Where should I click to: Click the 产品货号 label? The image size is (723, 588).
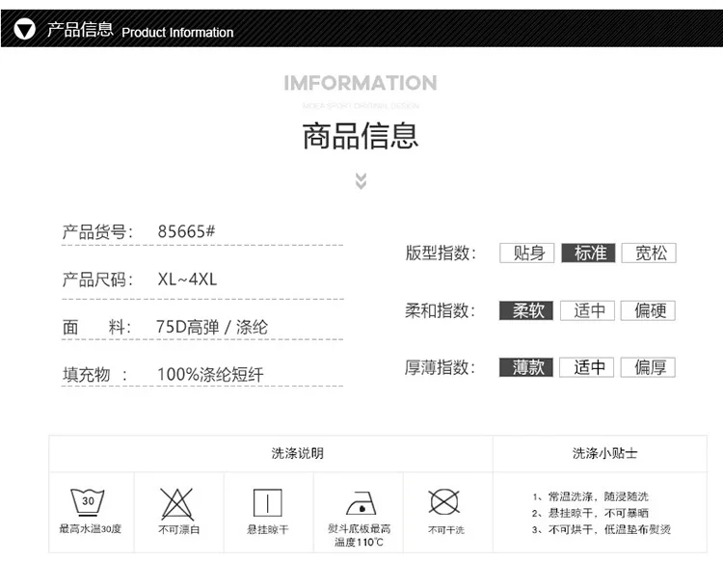pos(97,231)
